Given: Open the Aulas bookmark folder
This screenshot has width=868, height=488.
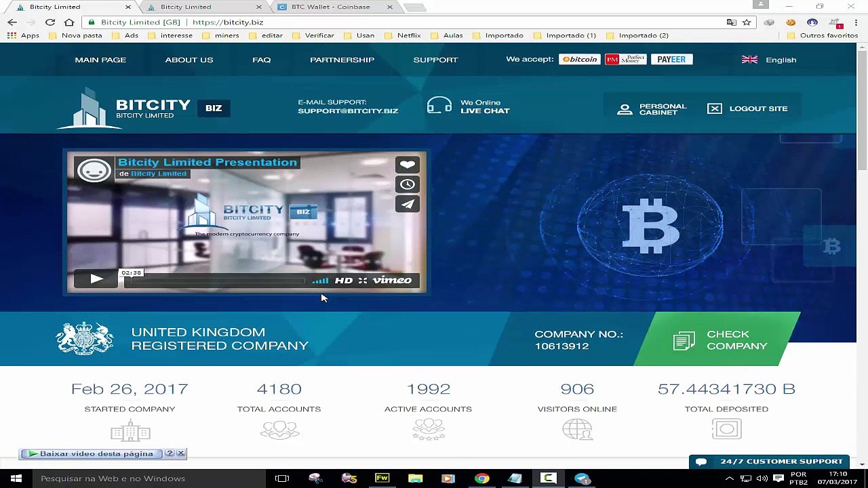Looking at the screenshot, I should [x=447, y=35].
